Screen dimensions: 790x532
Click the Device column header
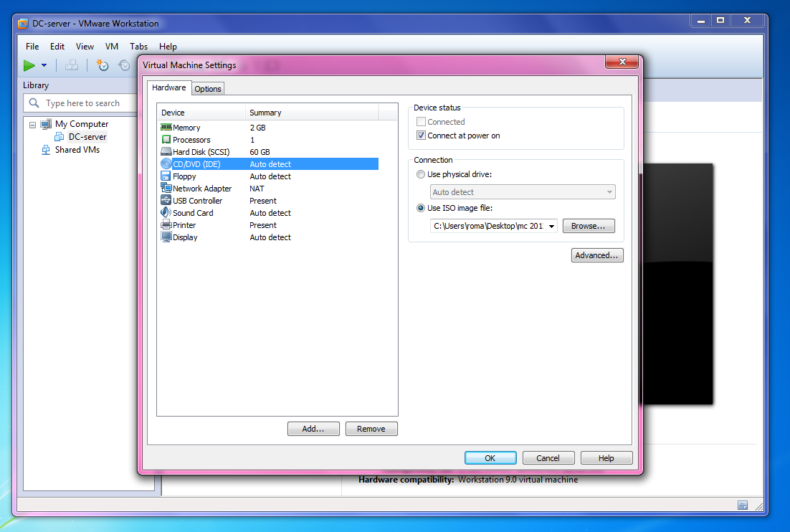pyautogui.click(x=201, y=113)
